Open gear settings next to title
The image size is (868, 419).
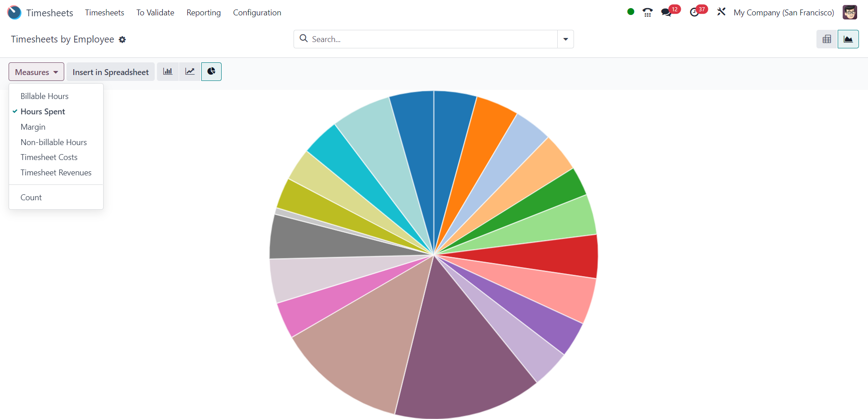click(x=122, y=40)
